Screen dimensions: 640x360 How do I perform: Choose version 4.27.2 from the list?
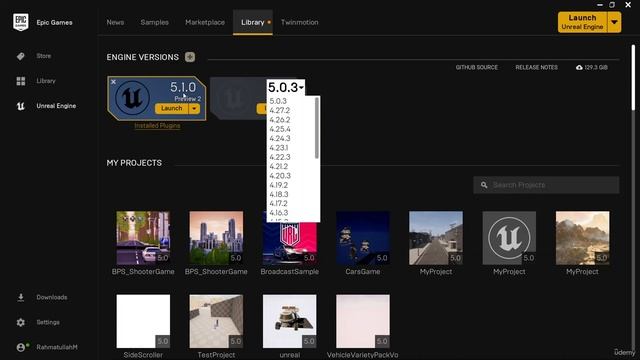point(280,110)
